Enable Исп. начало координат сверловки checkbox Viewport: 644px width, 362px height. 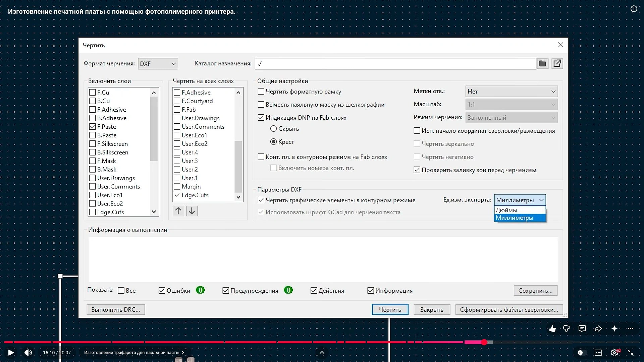417,131
